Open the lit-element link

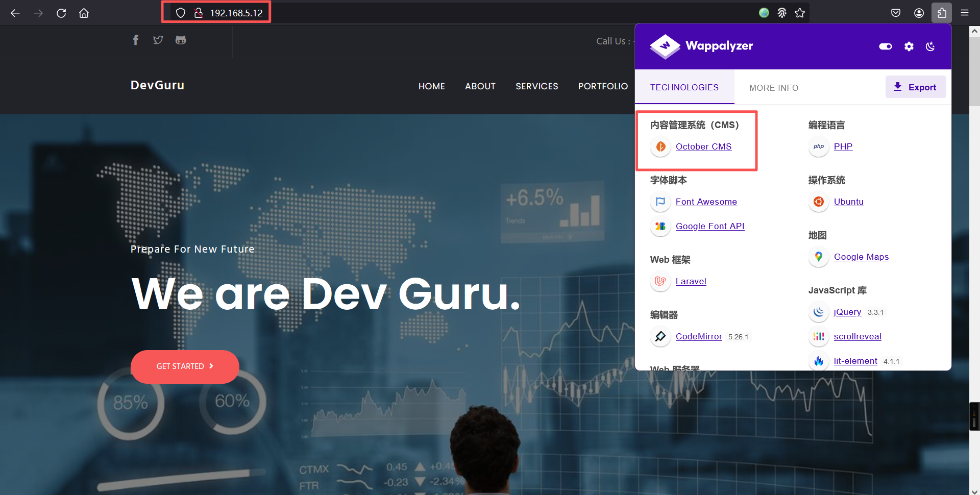[855, 361]
